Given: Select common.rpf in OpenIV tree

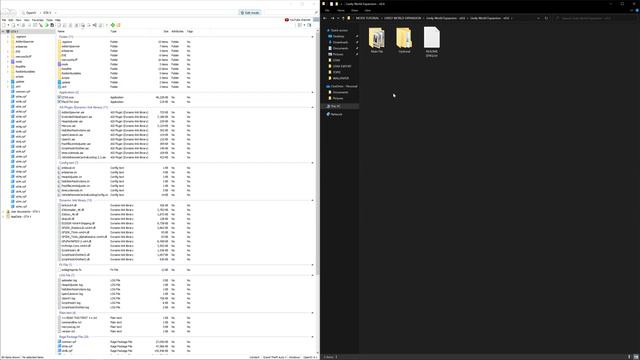Looking at the screenshot, I should (23, 91).
